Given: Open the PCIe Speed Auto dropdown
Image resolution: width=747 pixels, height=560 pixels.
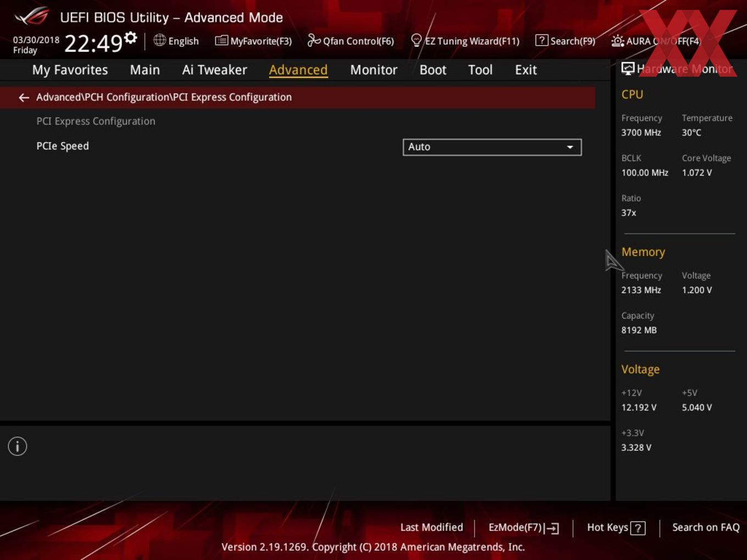Looking at the screenshot, I should click(x=492, y=147).
